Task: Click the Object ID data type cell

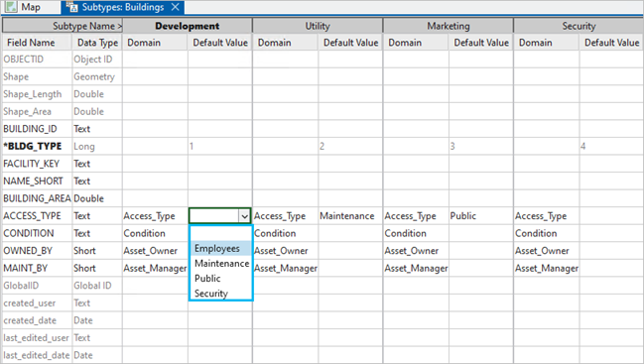Action: pos(97,60)
